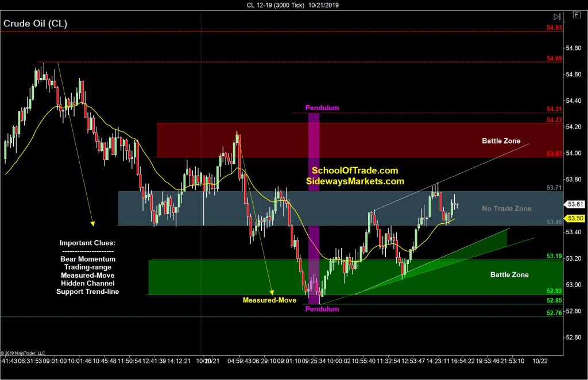Viewport: 588px width, 380px height.
Task: Click the Support Trend-line clue text
Action: pos(88,292)
